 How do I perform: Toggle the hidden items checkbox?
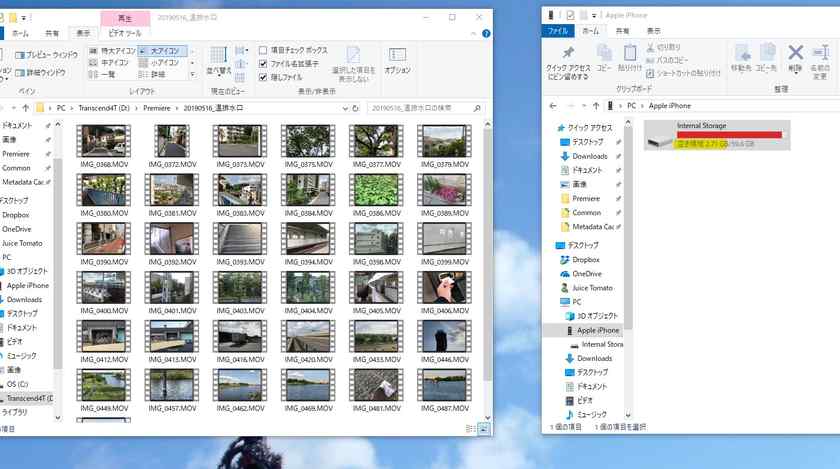262,77
